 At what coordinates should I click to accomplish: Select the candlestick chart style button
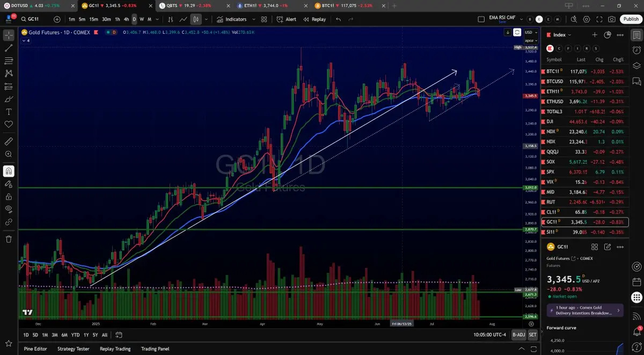pyautogui.click(x=196, y=19)
